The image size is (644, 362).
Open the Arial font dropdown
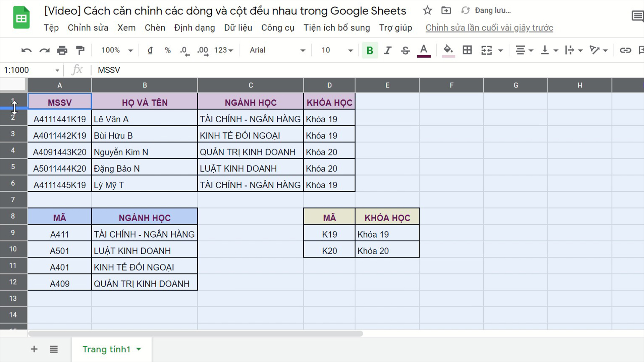(x=277, y=50)
